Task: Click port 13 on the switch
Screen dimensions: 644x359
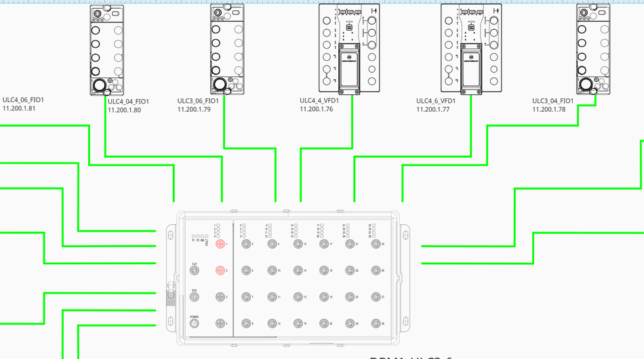Action: pyautogui.click(x=298, y=244)
